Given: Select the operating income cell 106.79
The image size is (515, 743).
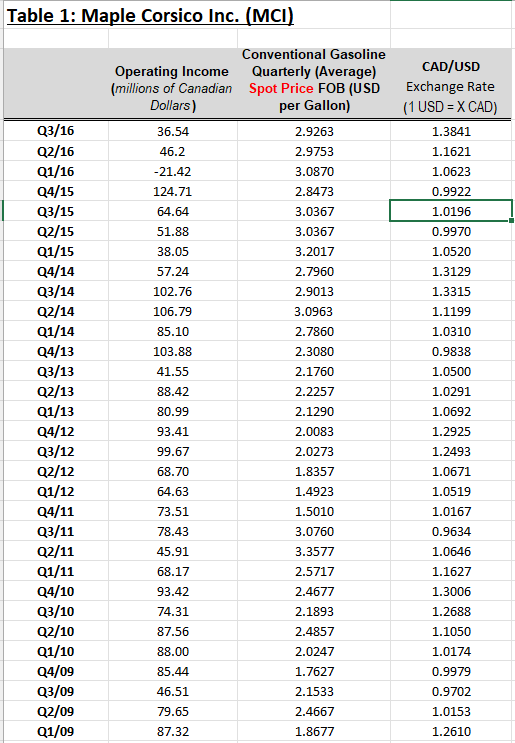Looking at the screenshot, I should click(172, 311).
